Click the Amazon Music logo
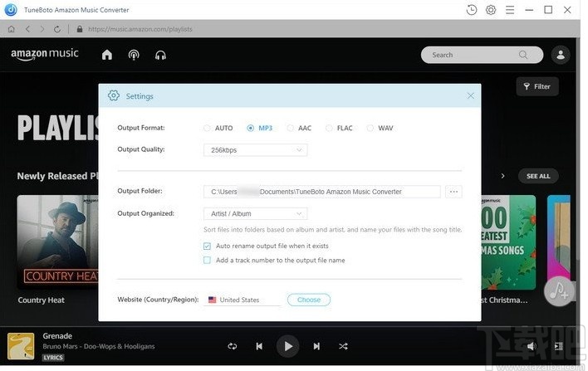The image size is (588, 371). click(45, 54)
